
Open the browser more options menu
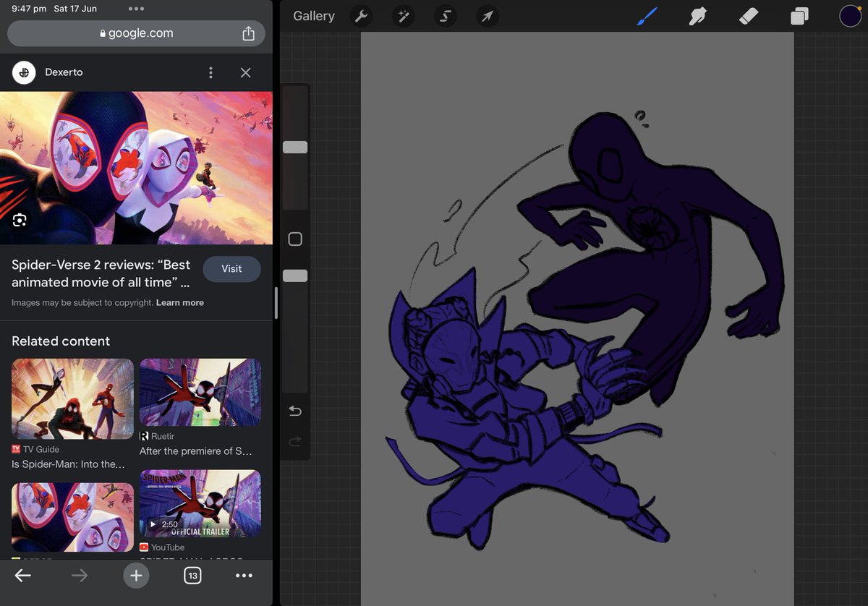(x=244, y=576)
